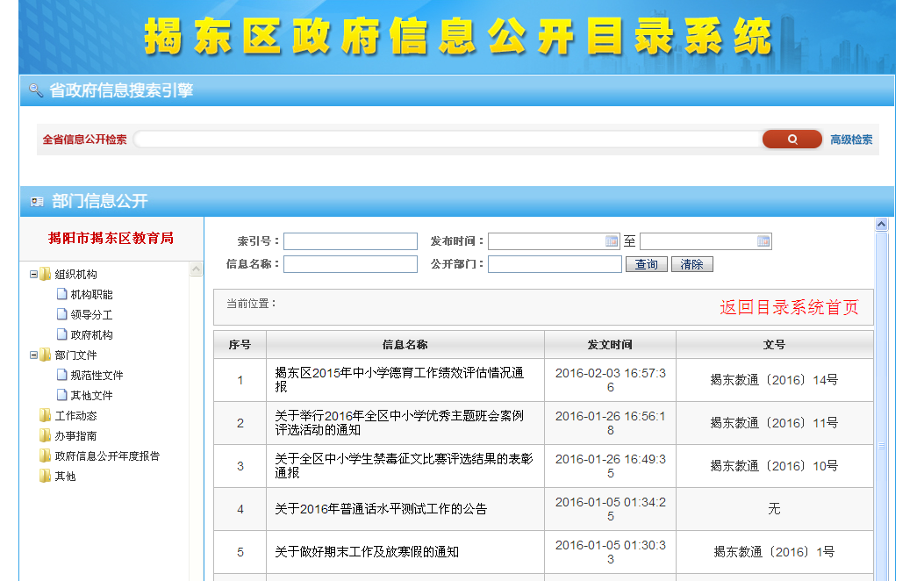Viewport: 924px width, 581px height.
Task: Focus the 公开部门 input field
Action: tap(555, 264)
